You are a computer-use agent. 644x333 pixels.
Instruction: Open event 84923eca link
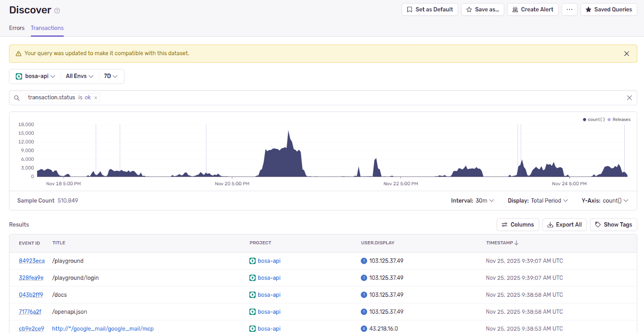[x=32, y=261]
